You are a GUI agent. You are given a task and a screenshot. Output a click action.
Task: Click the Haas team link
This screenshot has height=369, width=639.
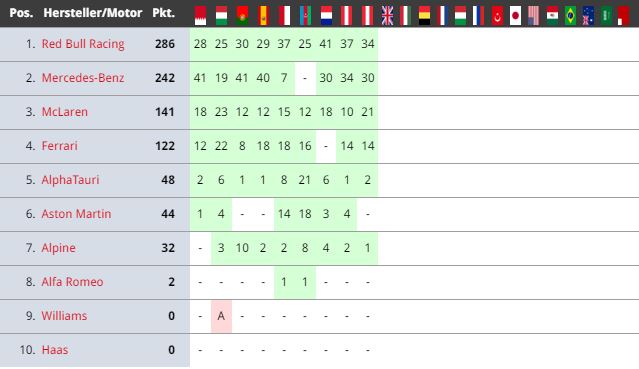55,350
